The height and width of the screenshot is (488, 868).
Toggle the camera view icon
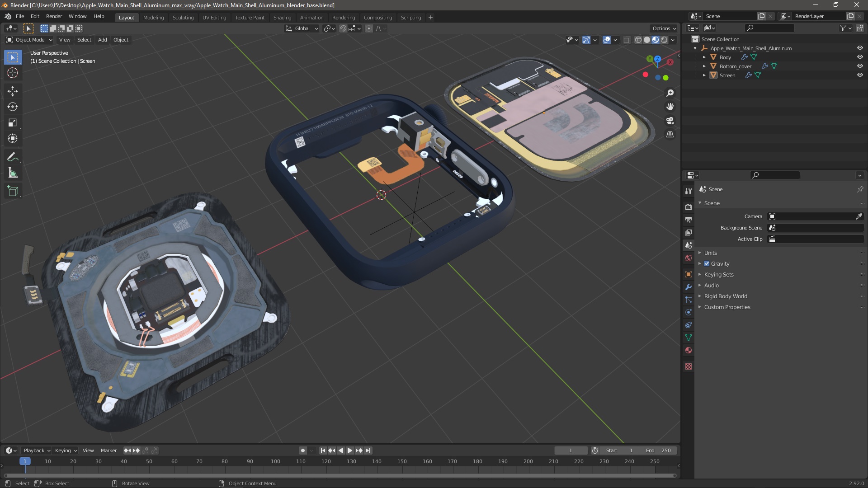click(670, 121)
